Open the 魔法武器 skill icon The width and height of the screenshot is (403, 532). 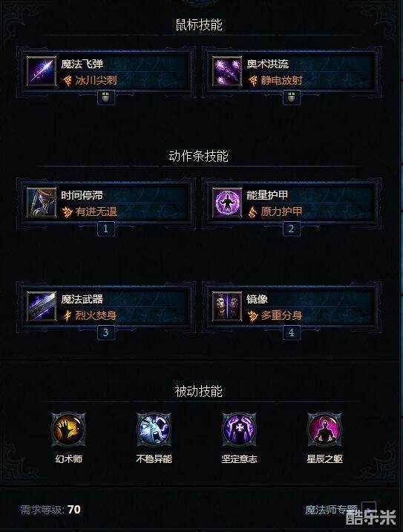42,306
